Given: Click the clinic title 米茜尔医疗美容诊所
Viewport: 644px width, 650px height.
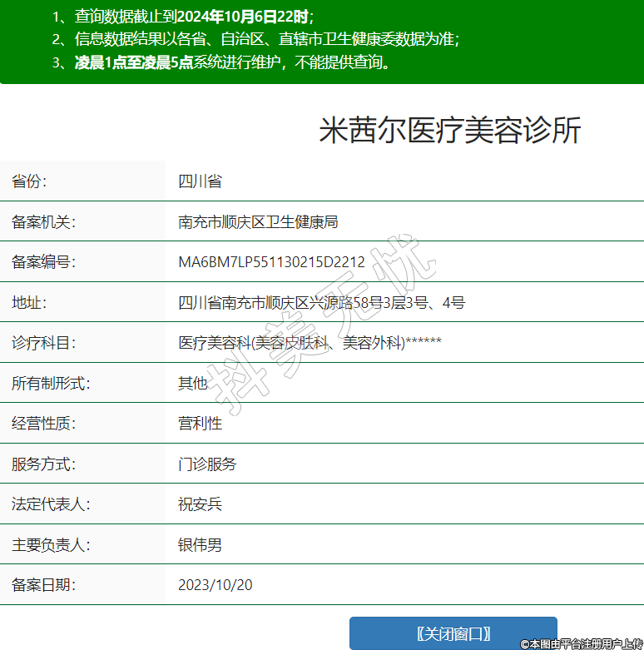Looking at the screenshot, I should [x=449, y=131].
